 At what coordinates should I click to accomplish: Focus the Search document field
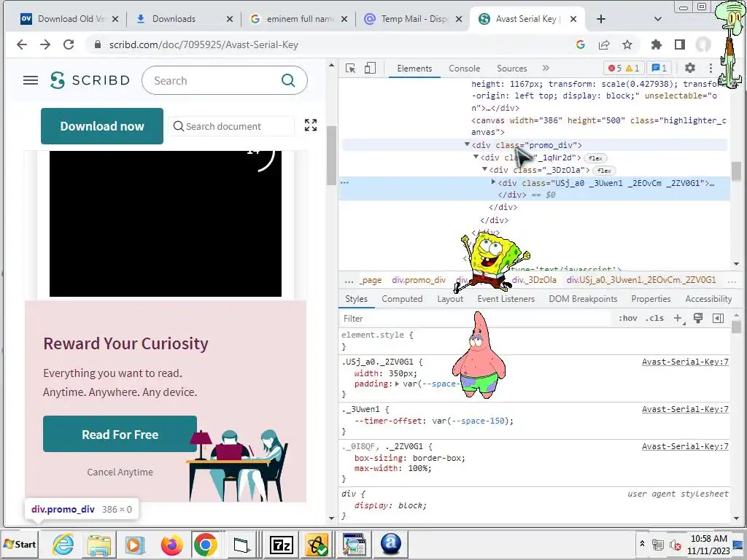231,126
